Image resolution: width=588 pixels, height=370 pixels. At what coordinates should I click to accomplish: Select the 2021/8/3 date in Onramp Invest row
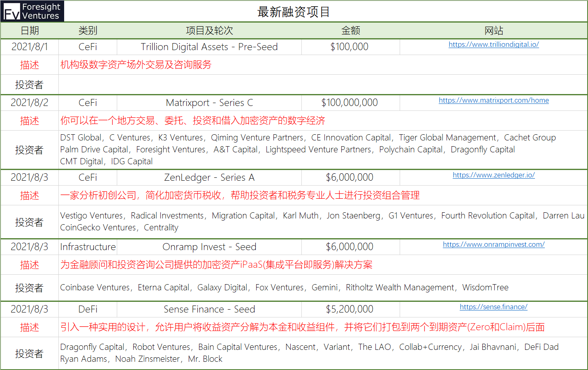coord(30,247)
